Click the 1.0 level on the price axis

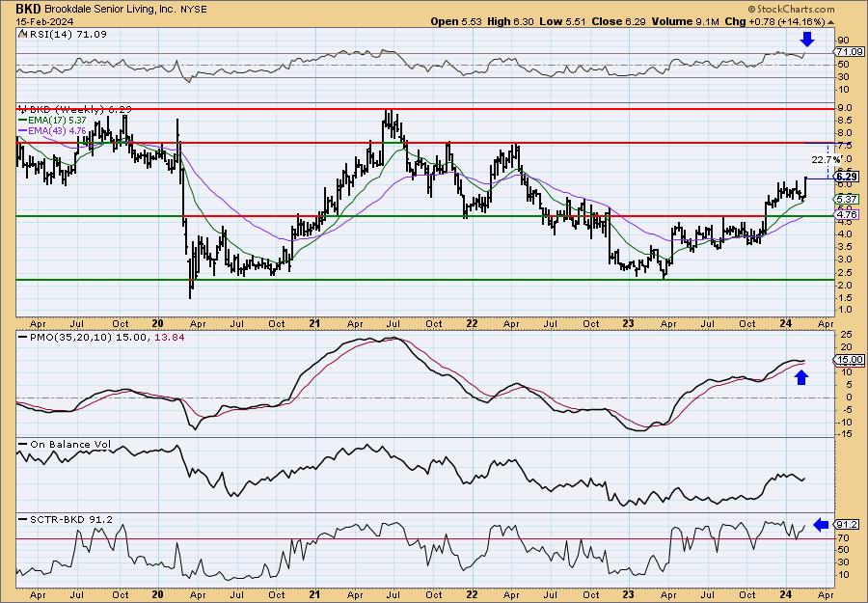pyautogui.click(x=845, y=310)
